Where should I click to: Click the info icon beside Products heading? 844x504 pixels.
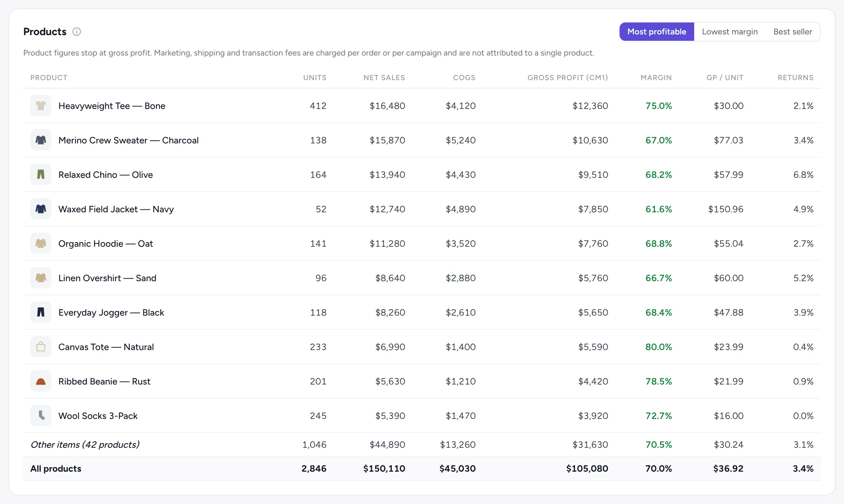[x=77, y=32]
